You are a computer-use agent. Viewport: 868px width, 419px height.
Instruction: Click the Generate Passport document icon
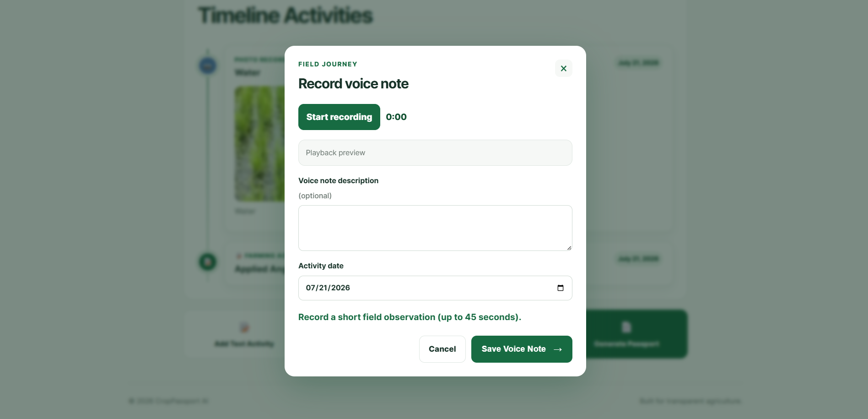coord(626,327)
